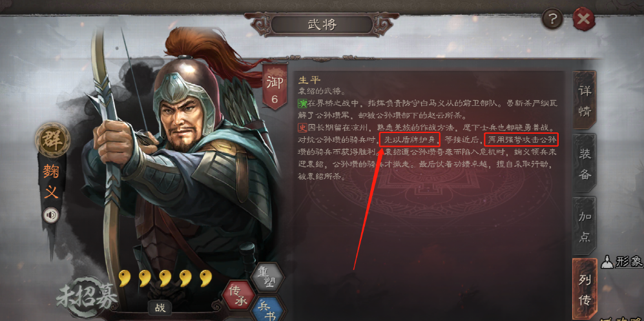The height and width of the screenshot is (321, 644).
Task: Switch to the 加点 tab
Action: pos(585,225)
